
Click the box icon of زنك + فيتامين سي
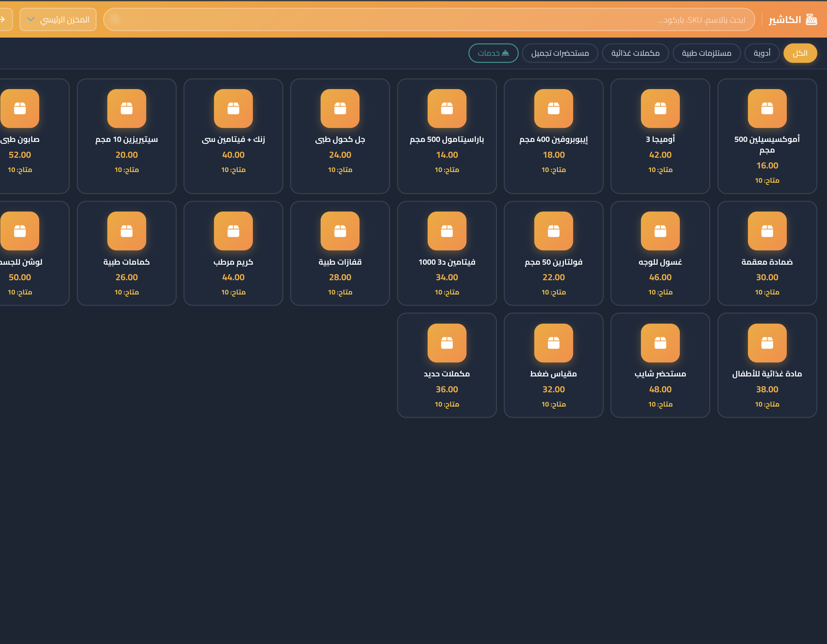pyautogui.click(x=233, y=109)
